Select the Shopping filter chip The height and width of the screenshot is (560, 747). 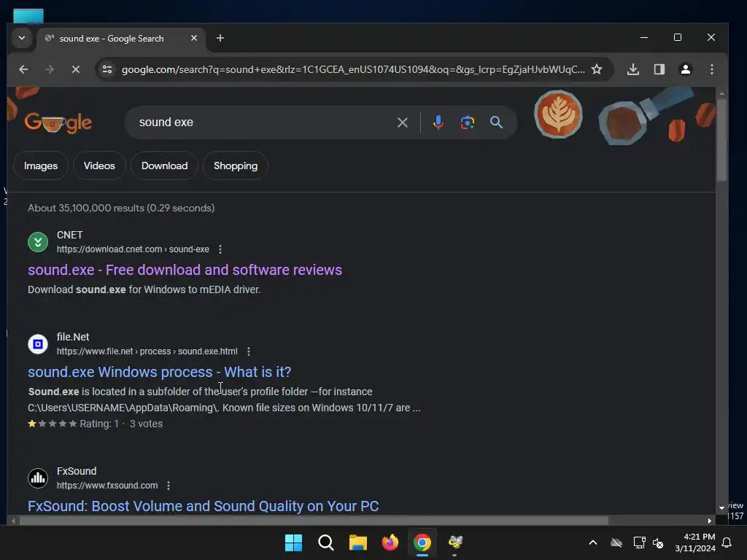tap(236, 166)
